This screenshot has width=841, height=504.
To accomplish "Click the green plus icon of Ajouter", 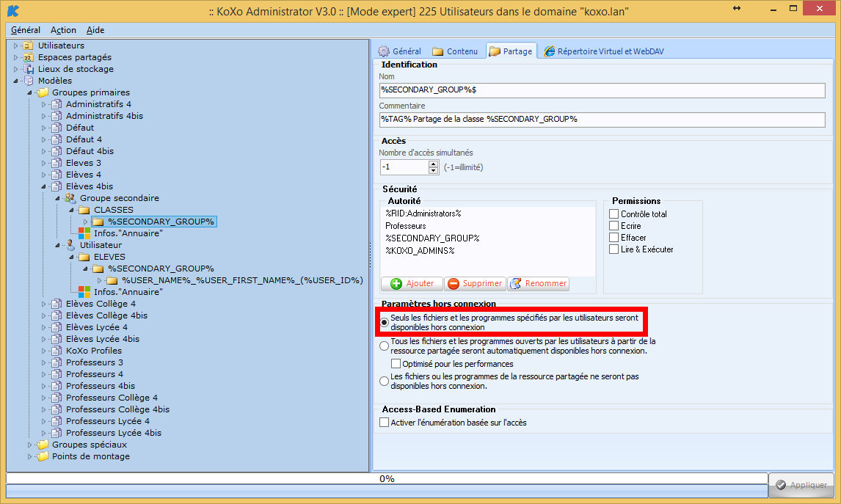I will [x=396, y=284].
